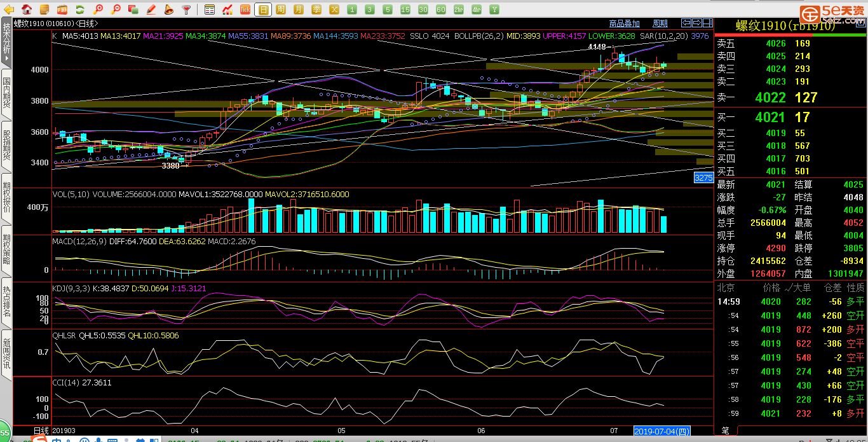The image size is (868, 442).
Task: Select the daily (日) period button
Action: pos(263,10)
